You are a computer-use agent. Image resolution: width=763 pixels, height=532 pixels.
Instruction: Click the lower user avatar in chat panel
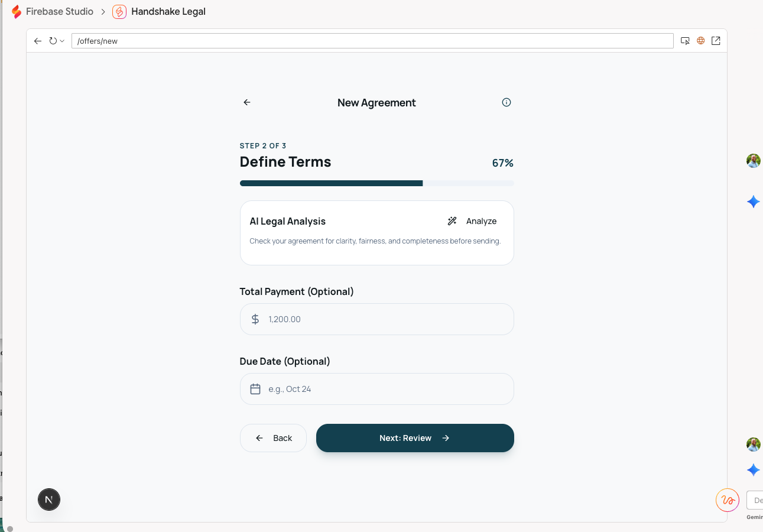click(x=753, y=445)
